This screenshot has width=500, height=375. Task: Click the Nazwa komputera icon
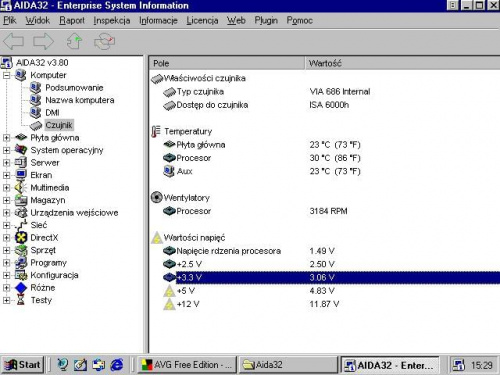[x=35, y=100]
